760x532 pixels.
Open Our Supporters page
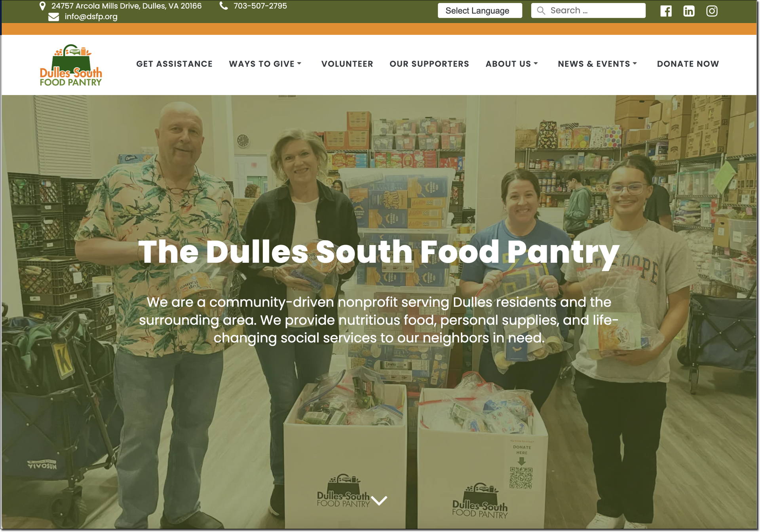pos(429,64)
